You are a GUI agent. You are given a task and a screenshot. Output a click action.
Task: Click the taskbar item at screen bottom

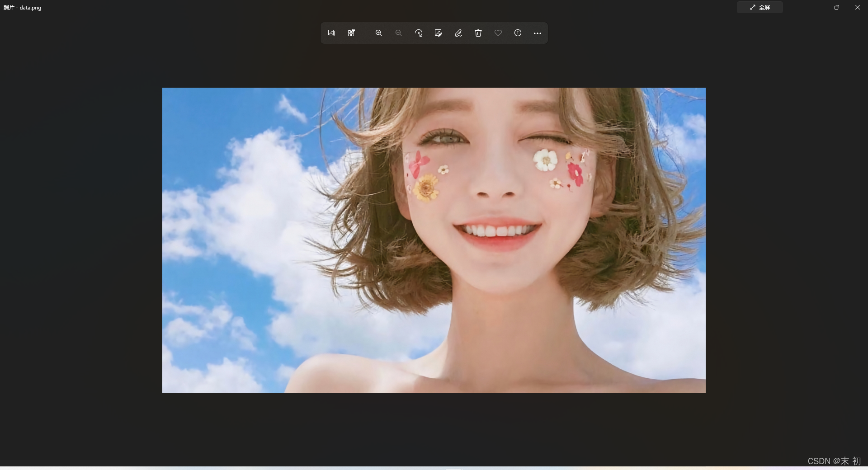[x=454, y=469]
